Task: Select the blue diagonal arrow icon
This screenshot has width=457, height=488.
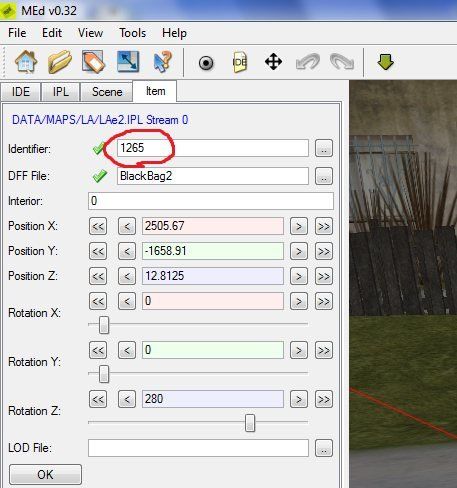Action: [128, 62]
